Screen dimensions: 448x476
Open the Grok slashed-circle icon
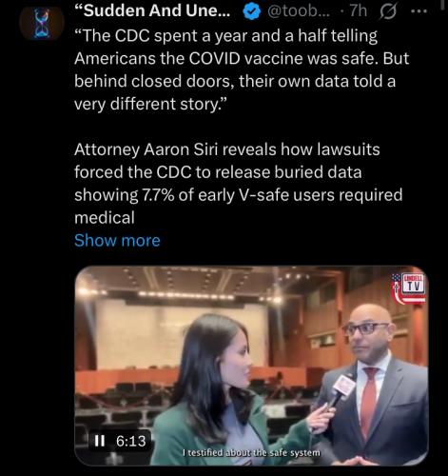click(x=388, y=12)
